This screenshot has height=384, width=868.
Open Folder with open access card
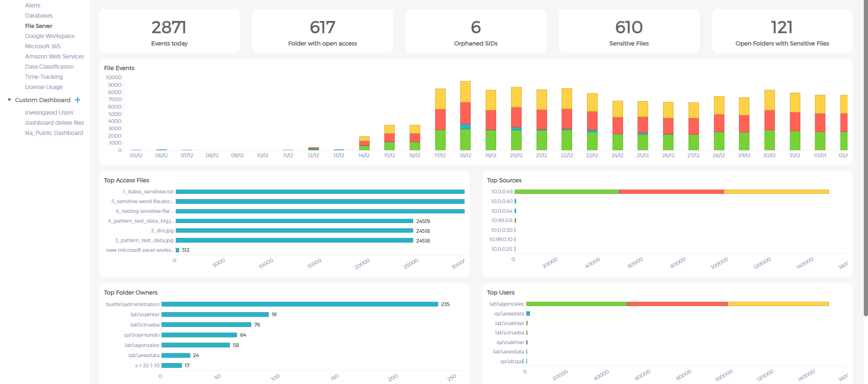click(x=322, y=31)
